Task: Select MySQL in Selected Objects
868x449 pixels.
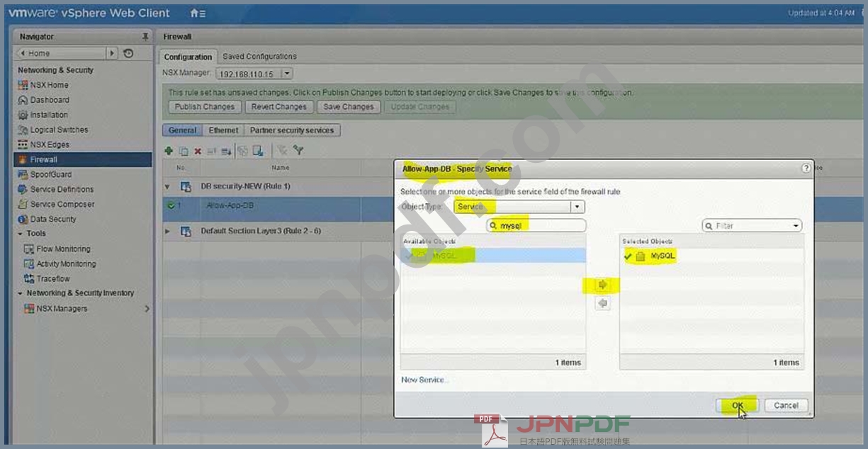Action: tap(711, 256)
